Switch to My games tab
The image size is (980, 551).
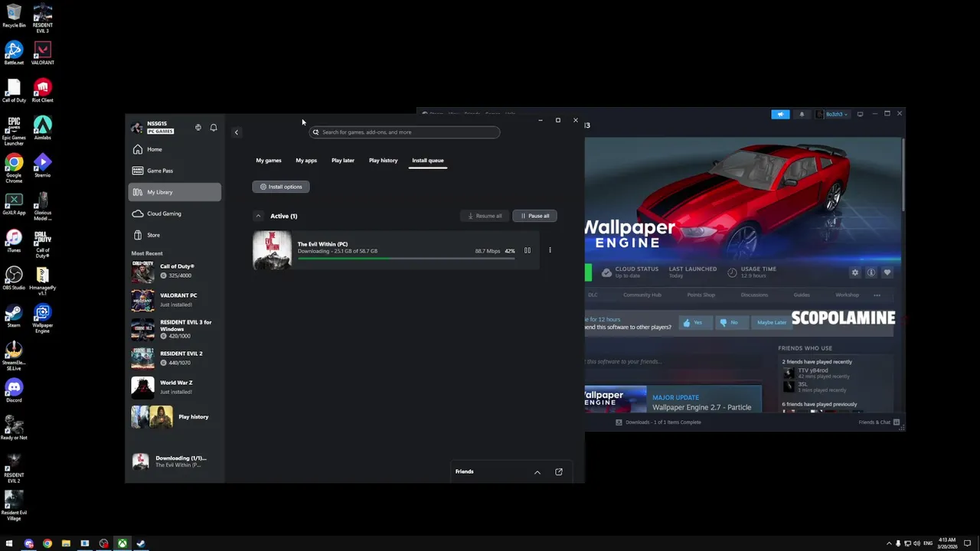269,161
